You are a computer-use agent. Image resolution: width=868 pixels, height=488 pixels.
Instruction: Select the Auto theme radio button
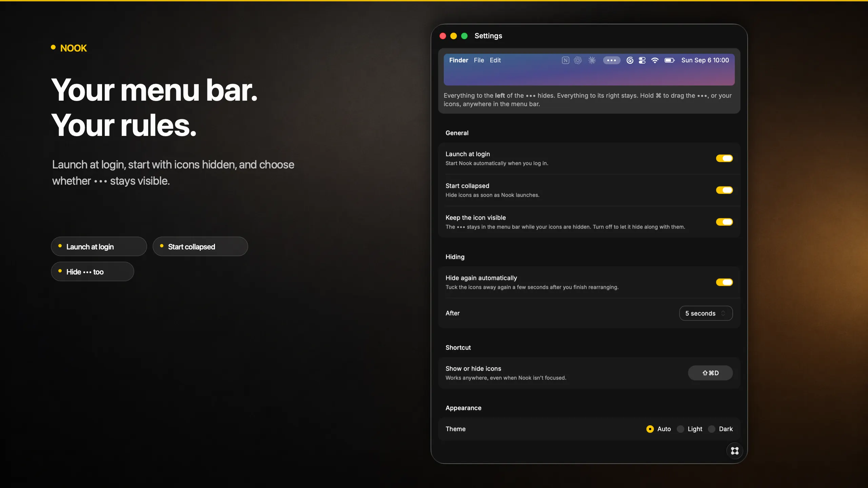coord(650,429)
